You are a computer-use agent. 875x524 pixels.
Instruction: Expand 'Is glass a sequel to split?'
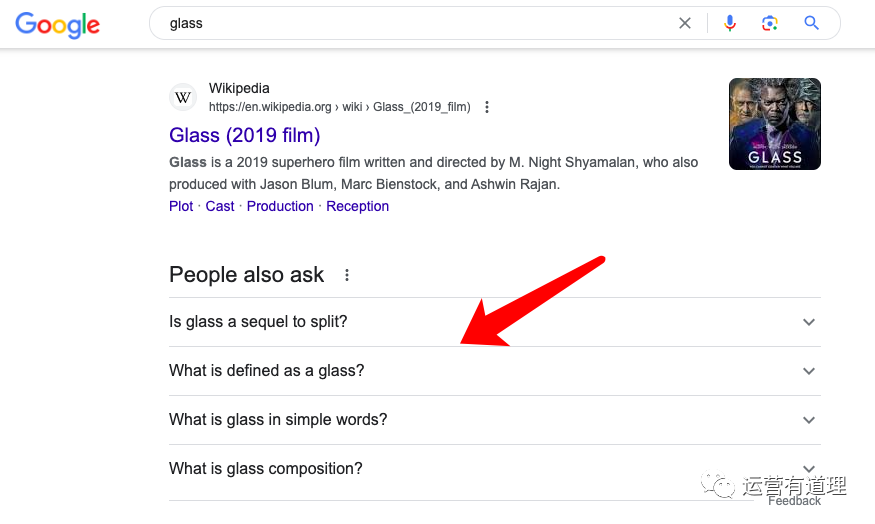click(809, 322)
